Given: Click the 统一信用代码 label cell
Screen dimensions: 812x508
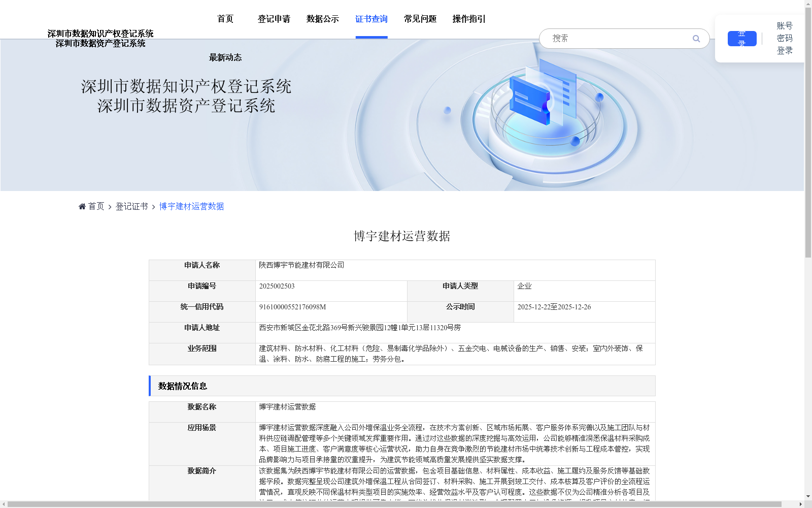Looking at the screenshot, I should coord(202,312).
